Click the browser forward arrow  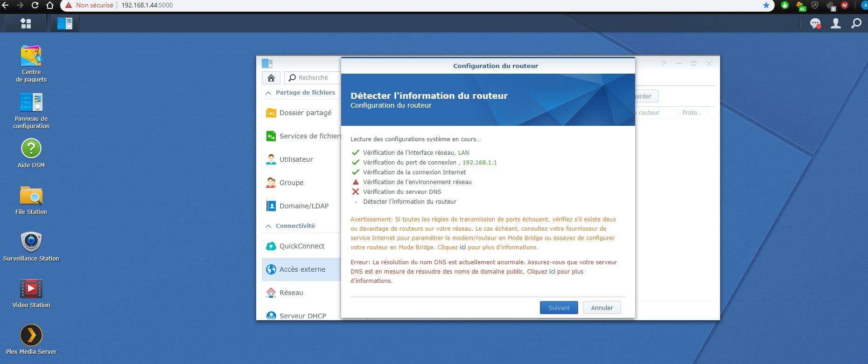[x=20, y=5]
